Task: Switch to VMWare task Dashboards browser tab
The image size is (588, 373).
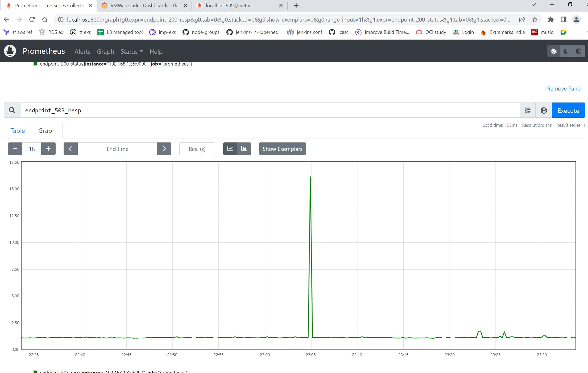Action: click(144, 6)
